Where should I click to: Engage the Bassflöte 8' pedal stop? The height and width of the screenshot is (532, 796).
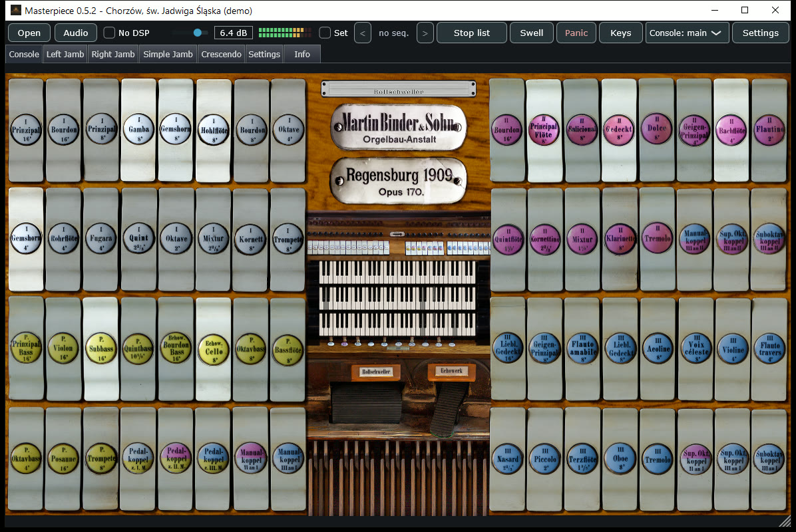point(288,348)
